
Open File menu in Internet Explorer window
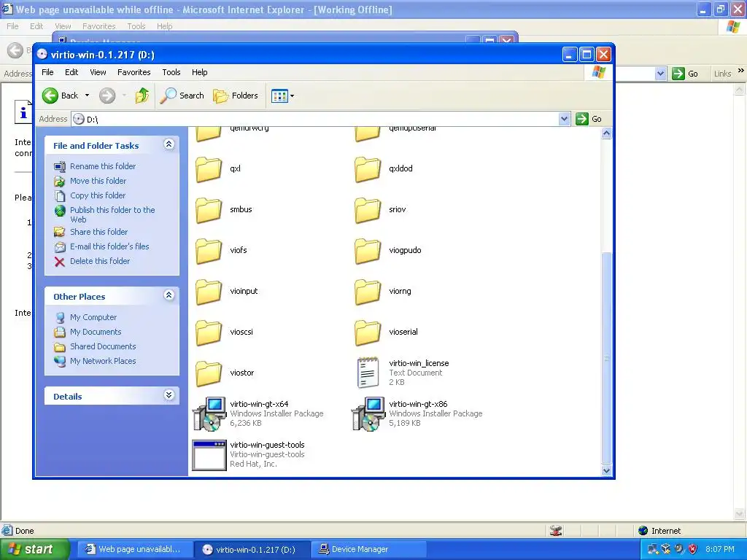tap(12, 26)
